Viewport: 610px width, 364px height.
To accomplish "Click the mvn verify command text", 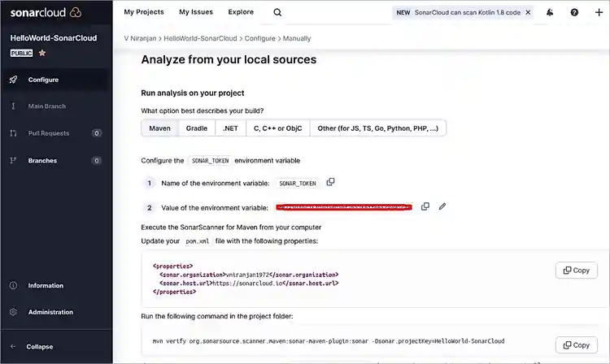I will point(329,341).
